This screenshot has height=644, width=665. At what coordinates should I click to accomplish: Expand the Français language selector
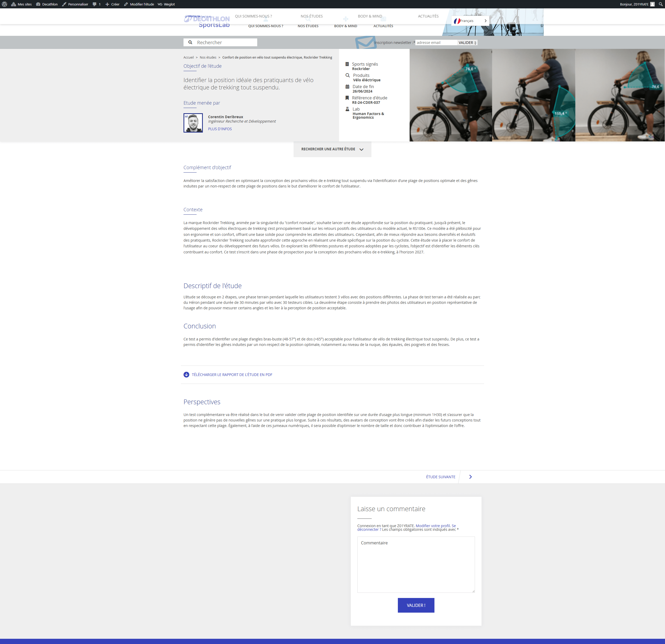click(470, 21)
